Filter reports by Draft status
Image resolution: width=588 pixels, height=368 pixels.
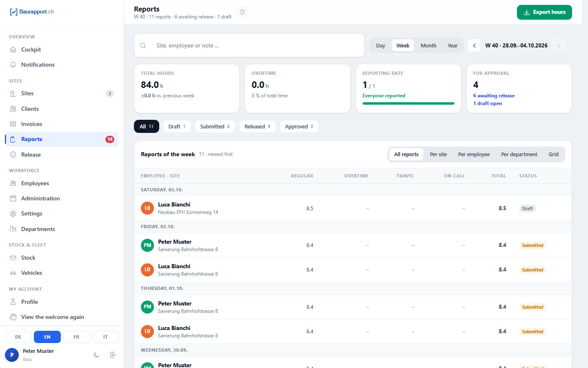click(177, 126)
